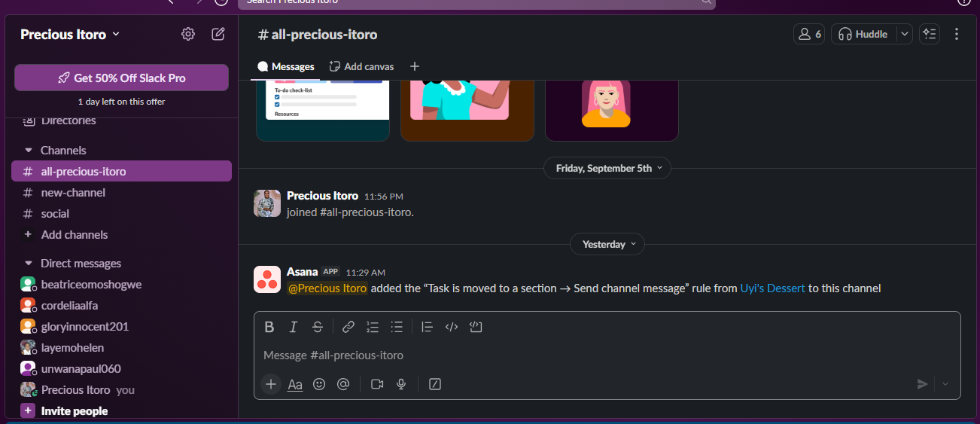The width and height of the screenshot is (980, 424).
Task: Open the attachments plus button in composer
Action: pyautogui.click(x=271, y=384)
